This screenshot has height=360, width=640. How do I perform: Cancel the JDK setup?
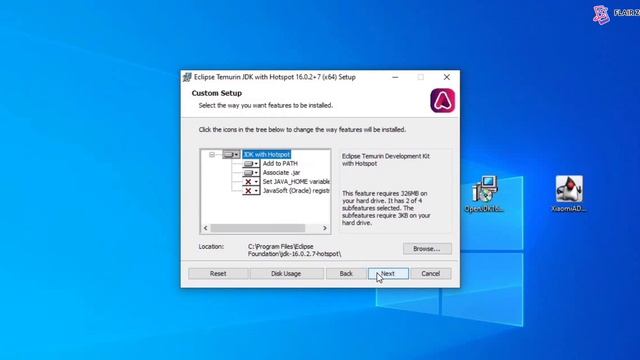431,273
